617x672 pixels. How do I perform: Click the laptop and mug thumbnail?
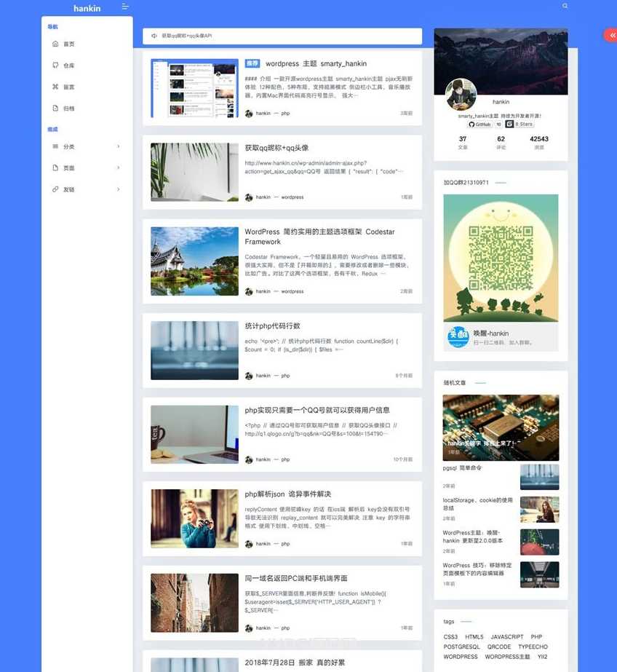point(194,434)
